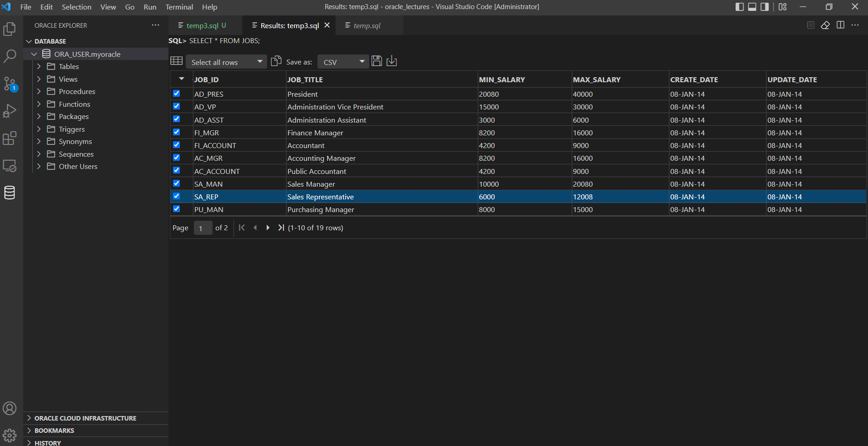
Task: Click the page number input field
Action: click(203, 228)
